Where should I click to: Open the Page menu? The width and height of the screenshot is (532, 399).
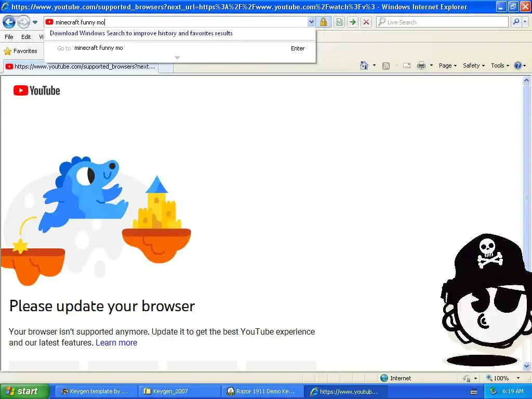447,65
